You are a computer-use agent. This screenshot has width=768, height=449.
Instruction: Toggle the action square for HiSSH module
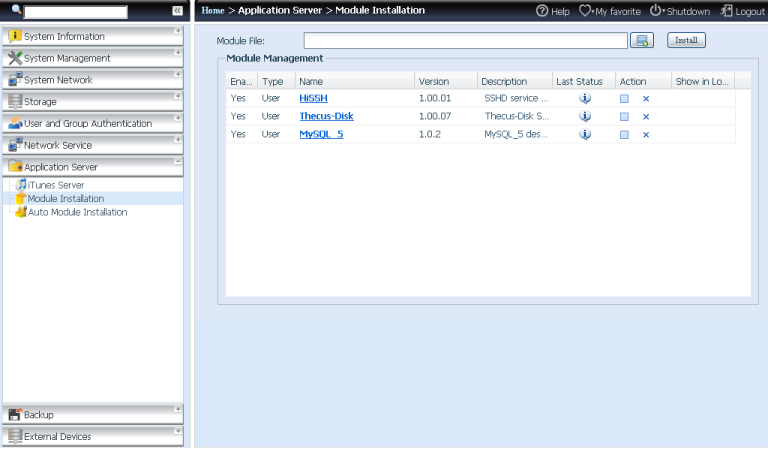click(624, 99)
